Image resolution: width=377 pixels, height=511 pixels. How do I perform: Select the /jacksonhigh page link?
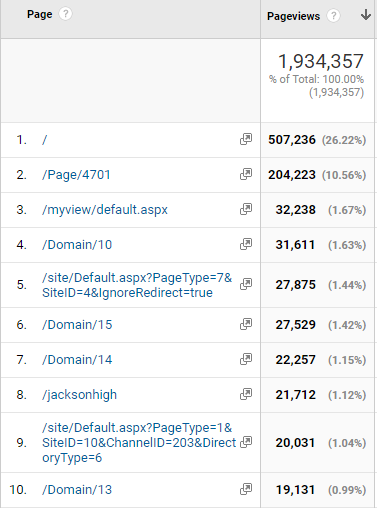[79, 395]
